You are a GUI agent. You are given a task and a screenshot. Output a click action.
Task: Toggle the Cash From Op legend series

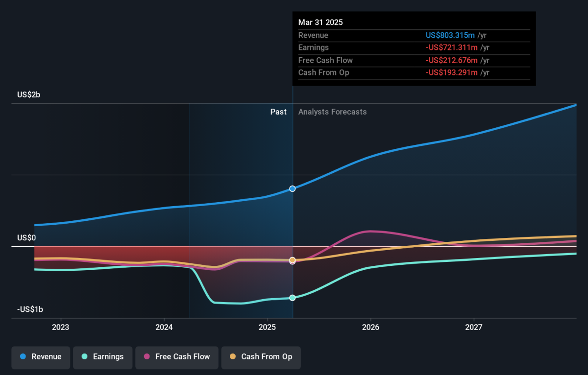(x=261, y=357)
